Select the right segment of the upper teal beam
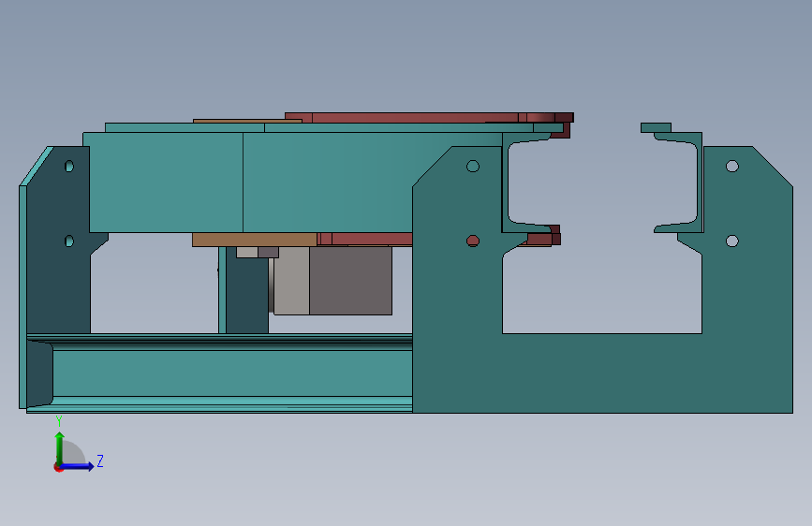812x526 pixels. (332, 183)
